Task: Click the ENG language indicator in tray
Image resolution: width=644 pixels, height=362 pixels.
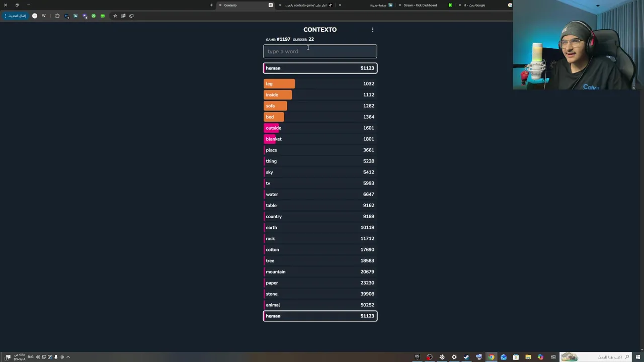Action: click(30, 357)
